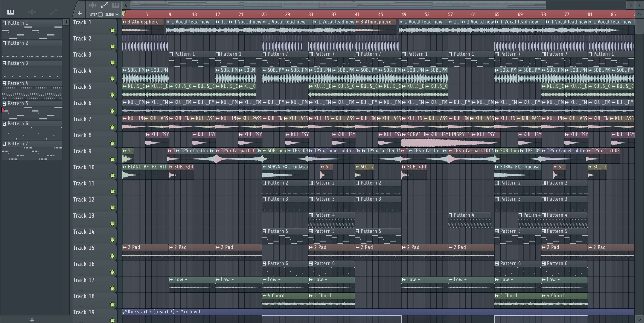
Task: Open clip menu of TPS x Camel..nlifter 04
Action: click(311, 151)
